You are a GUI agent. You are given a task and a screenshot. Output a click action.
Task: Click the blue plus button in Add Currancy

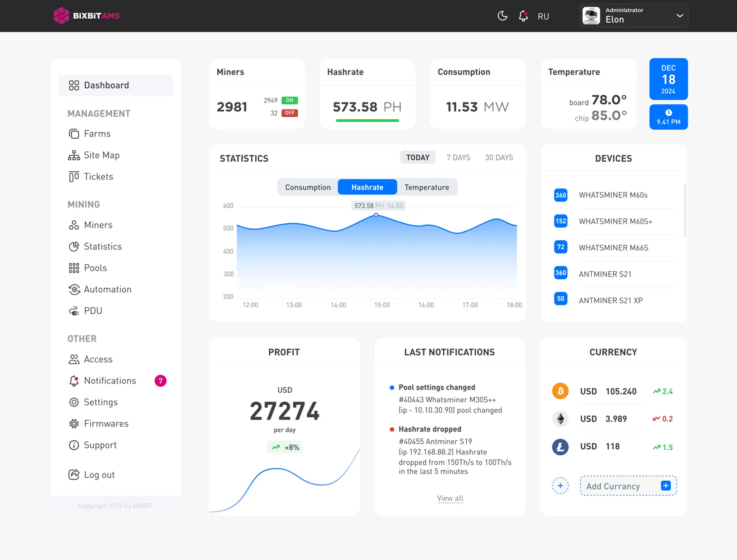coord(666,486)
